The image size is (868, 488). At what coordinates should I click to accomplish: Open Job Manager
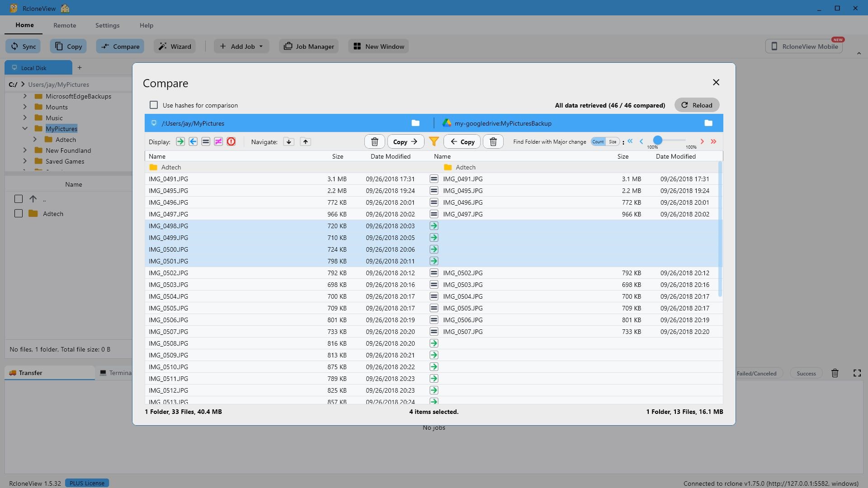click(309, 46)
